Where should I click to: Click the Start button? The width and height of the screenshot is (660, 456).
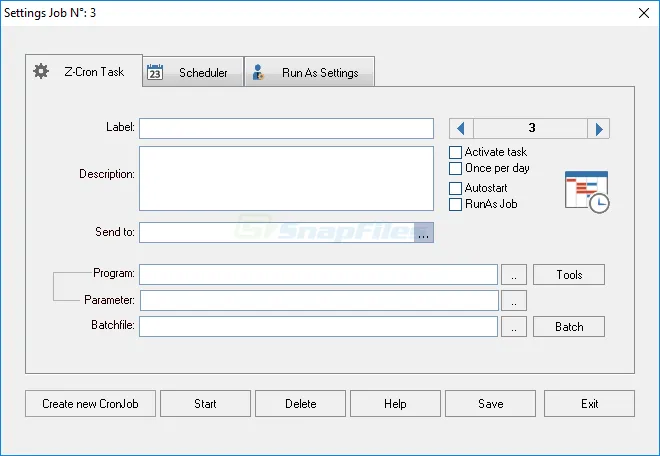[205, 404]
